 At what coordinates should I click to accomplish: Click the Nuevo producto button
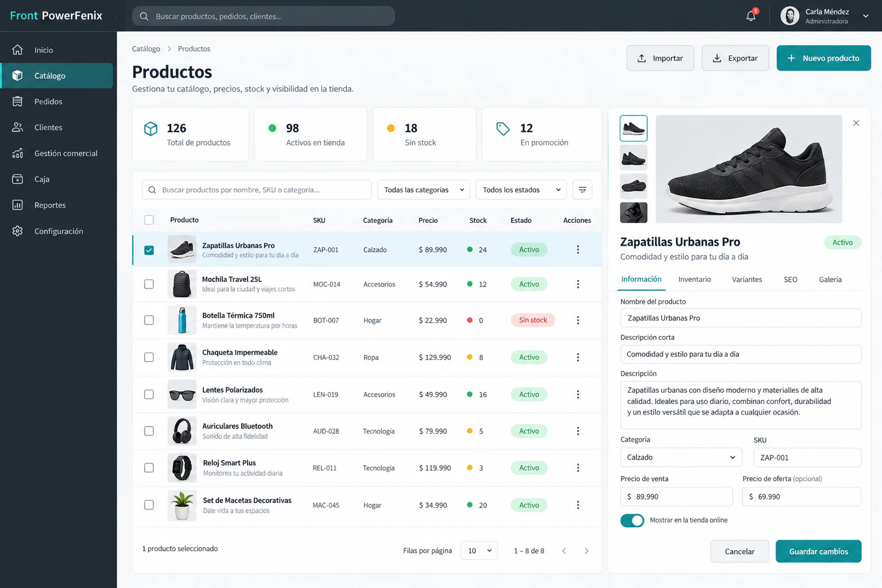pos(823,58)
